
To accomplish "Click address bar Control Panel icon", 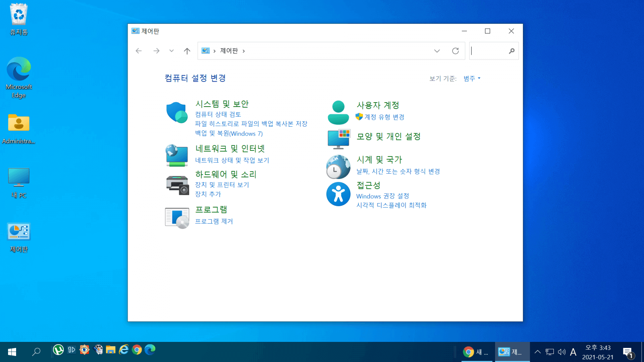I will [206, 51].
